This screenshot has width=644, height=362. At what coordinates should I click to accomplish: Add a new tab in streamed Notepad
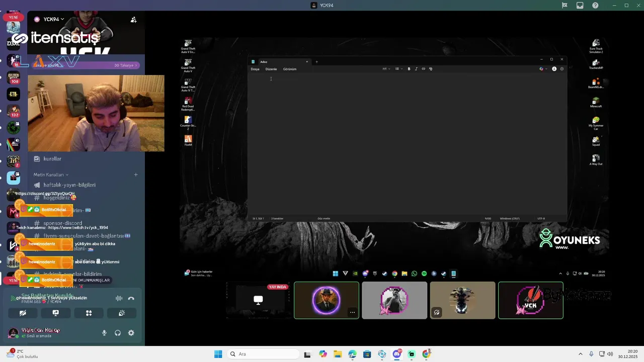(316, 62)
